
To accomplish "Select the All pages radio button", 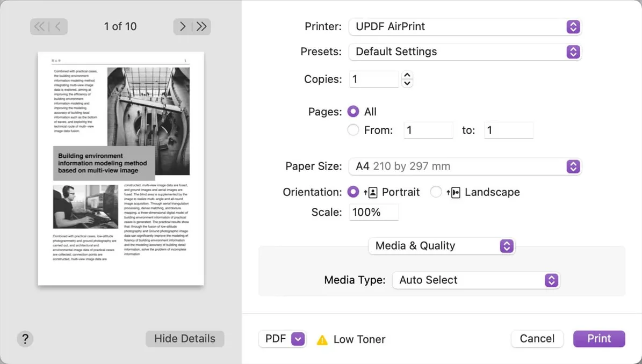I will (x=353, y=112).
